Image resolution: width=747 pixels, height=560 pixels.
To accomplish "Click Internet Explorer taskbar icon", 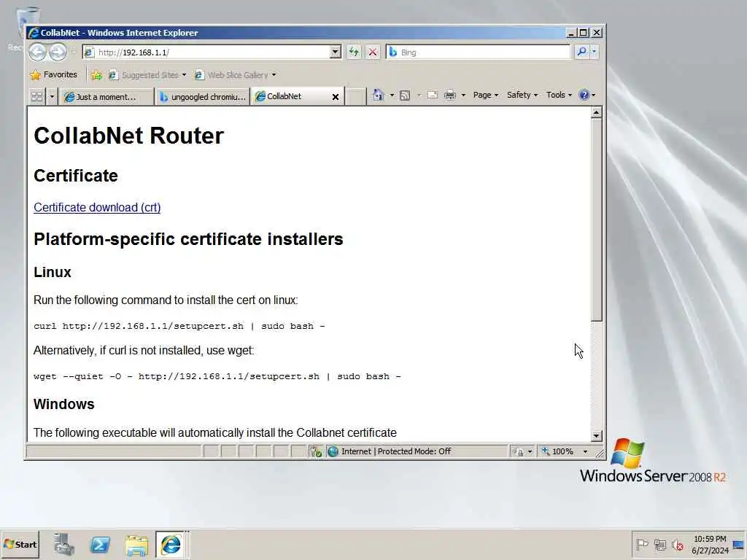I will tap(171, 544).
